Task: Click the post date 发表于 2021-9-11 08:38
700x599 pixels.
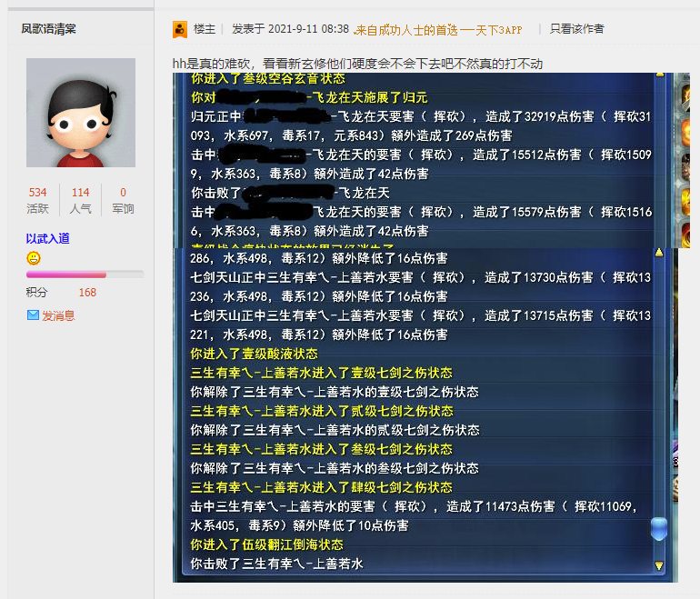Action: coord(290,29)
